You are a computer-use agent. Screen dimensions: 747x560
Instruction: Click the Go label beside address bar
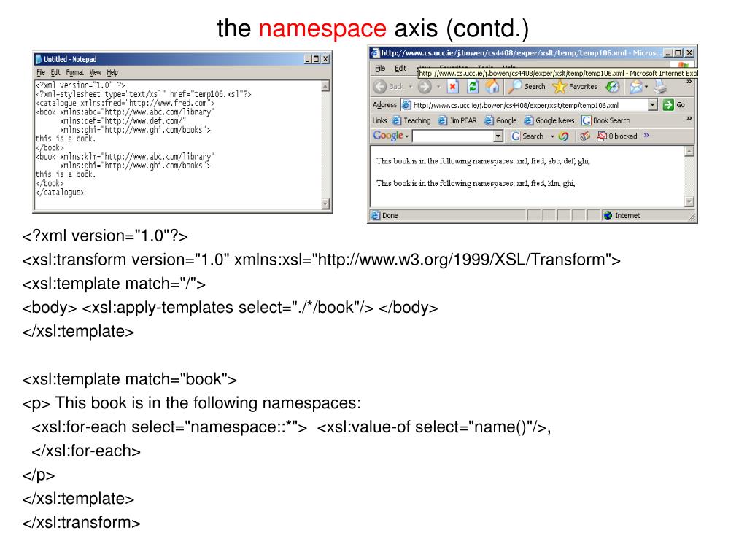pyautogui.click(x=681, y=105)
